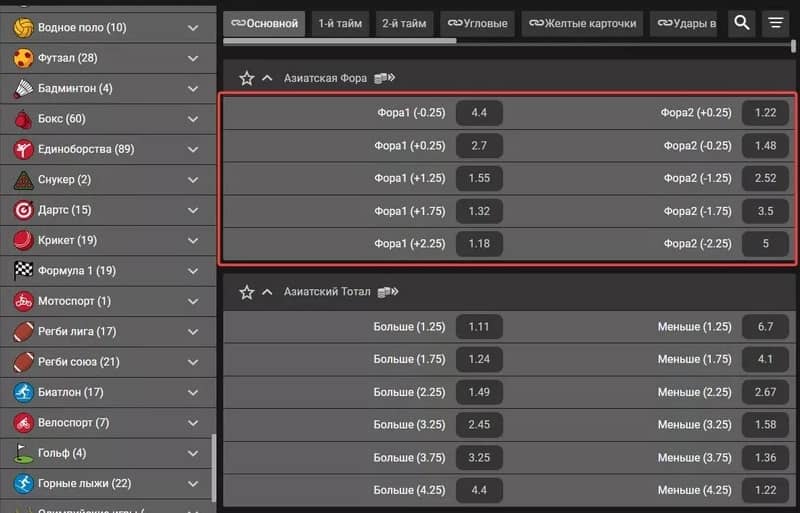
Task: Bet on Фора2 (+0.25) at 1.22
Action: pyautogui.click(x=765, y=113)
